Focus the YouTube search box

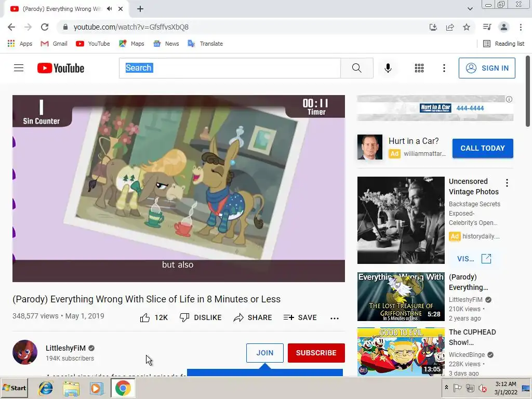(230, 68)
